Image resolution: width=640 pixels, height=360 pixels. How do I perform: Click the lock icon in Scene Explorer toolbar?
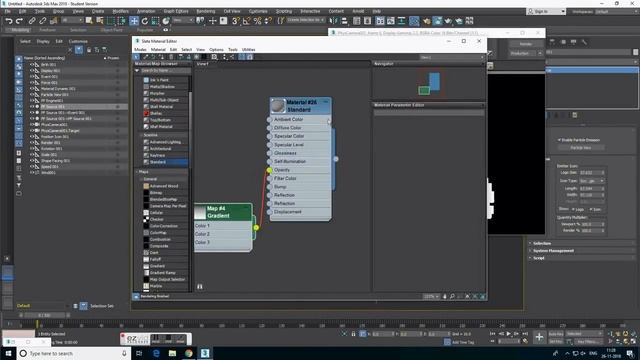89,50
